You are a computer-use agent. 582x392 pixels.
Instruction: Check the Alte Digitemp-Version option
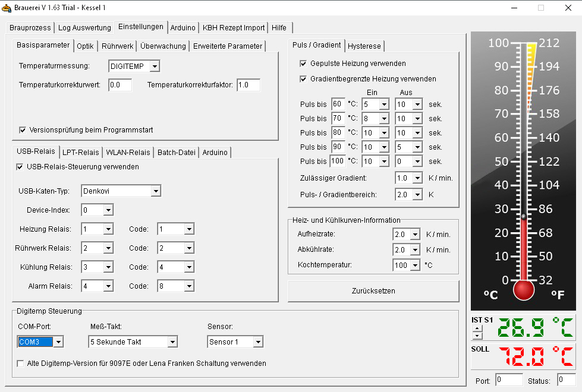pos(21,363)
